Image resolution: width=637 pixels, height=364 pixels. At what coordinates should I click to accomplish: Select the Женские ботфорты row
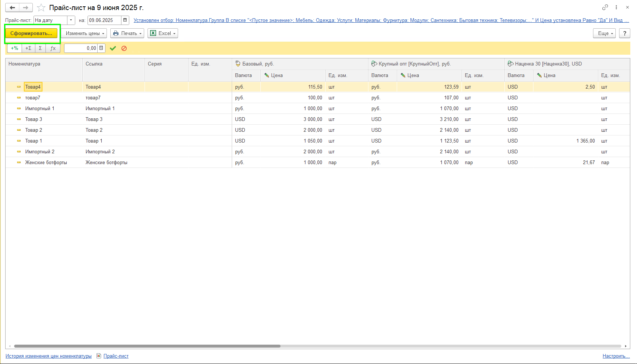pyautogui.click(x=318, y=163)
